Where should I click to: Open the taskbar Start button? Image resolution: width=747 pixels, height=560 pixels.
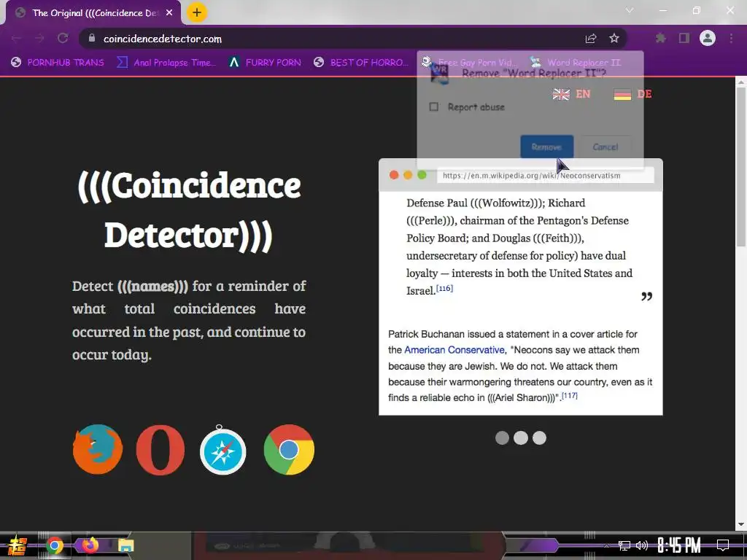(18, 545)
